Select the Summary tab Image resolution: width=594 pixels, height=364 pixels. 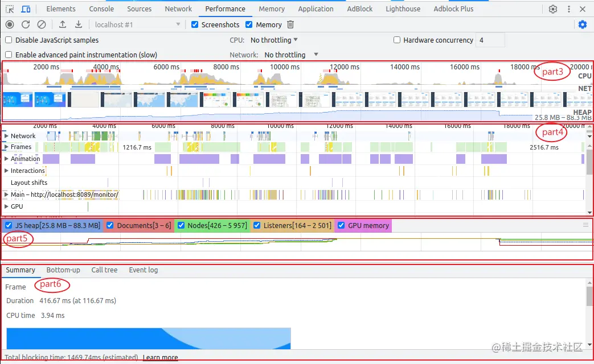21,270
